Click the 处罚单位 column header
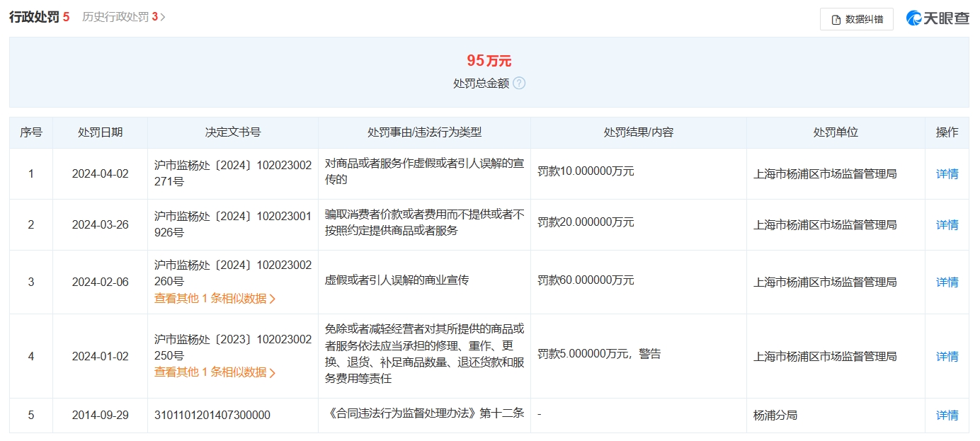Image resolution: width=980 pixels, height=441 pixels. [x=836, y=132]
